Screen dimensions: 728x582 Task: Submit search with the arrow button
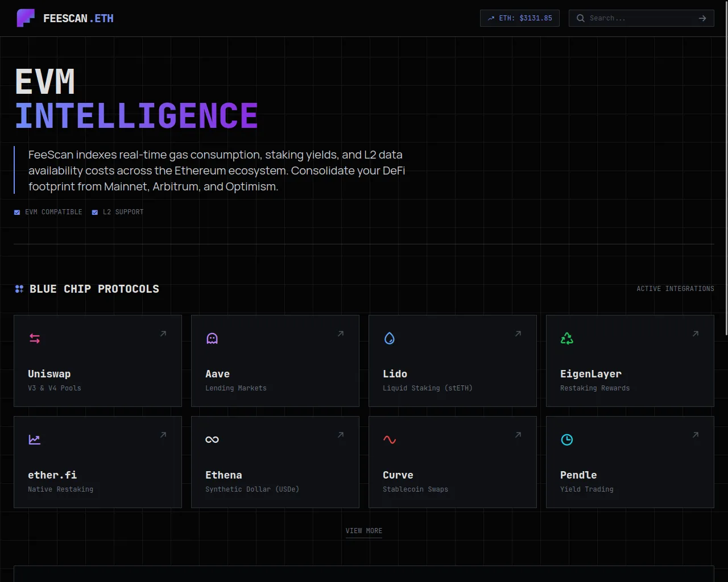702,18
